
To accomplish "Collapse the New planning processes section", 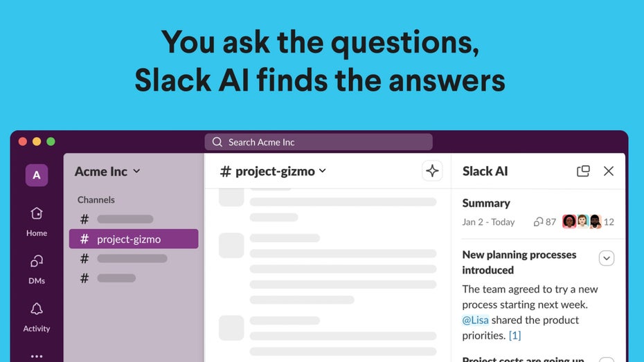I will click(607, 258).
